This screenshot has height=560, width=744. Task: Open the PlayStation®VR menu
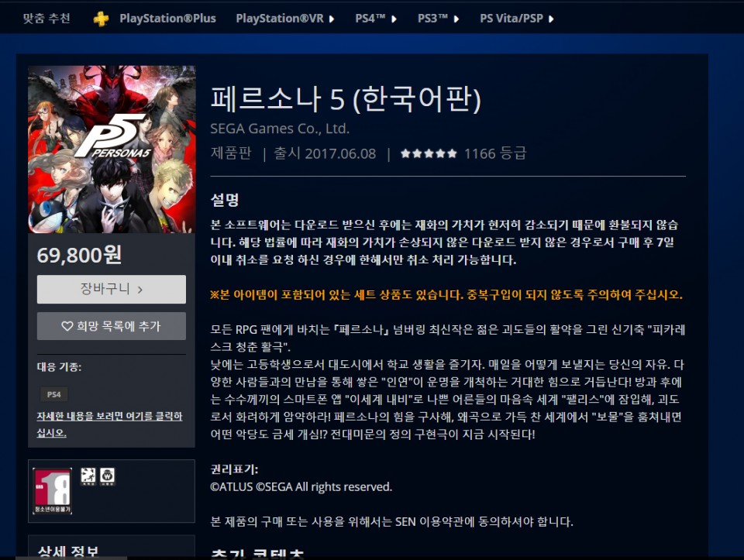coord(280,19)
